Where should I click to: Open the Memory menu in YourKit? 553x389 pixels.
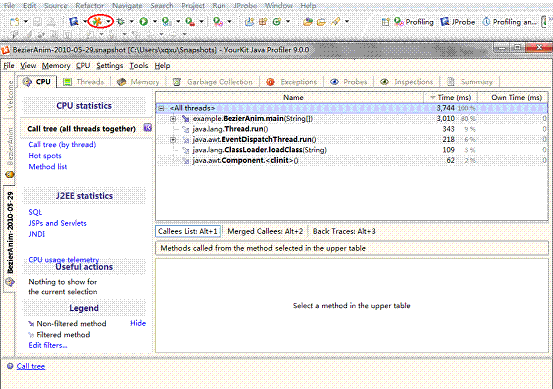56,66
